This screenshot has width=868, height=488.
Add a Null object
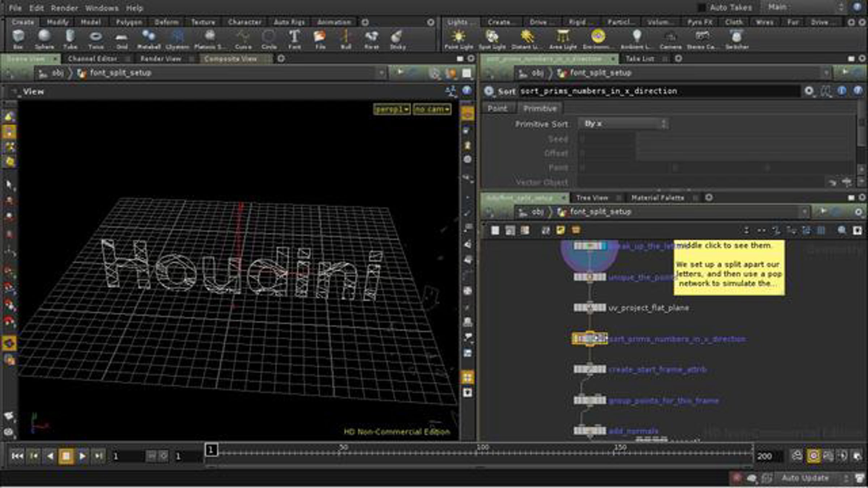(346, 39)
